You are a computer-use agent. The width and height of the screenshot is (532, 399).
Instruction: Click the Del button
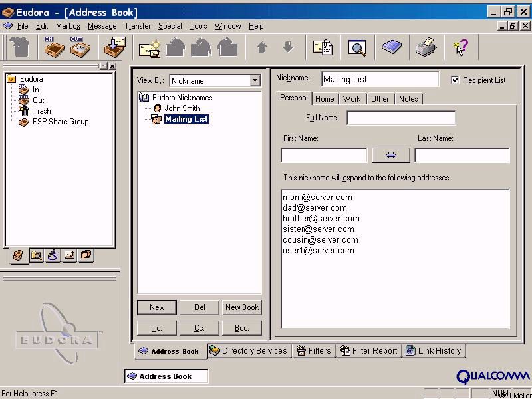point(199,307)
